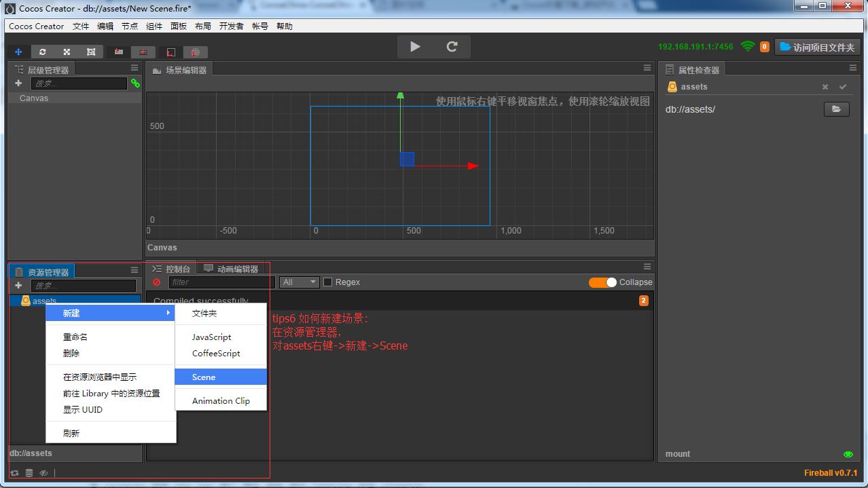Open the 组件 menu
868x488 pixels.
[154, 26]
